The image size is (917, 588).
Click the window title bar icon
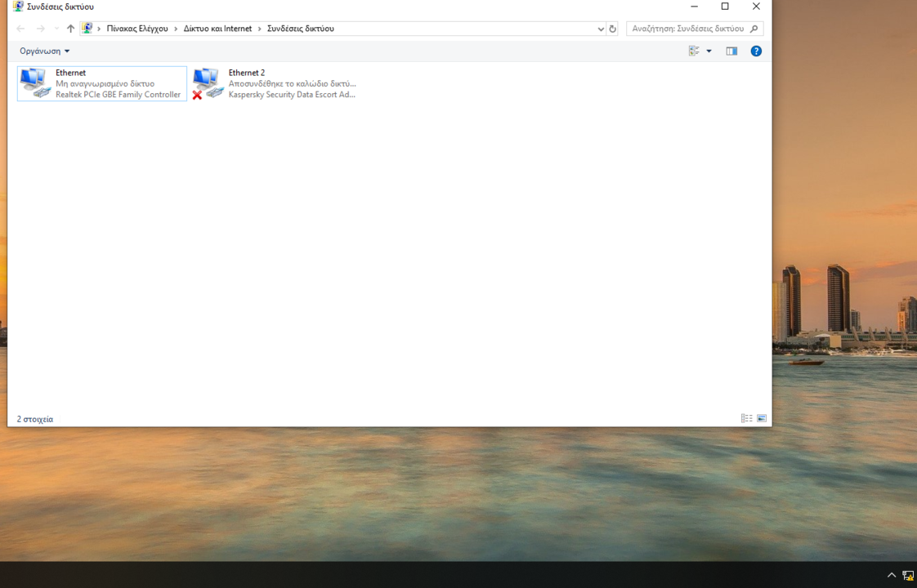click(x=18, y=7)
